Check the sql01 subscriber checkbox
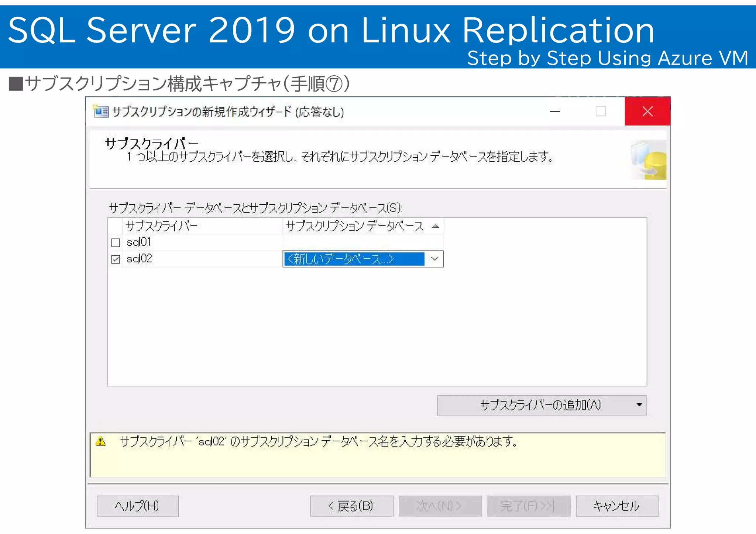The height and width of the screenshot is (534, 756). coord(116,242)
